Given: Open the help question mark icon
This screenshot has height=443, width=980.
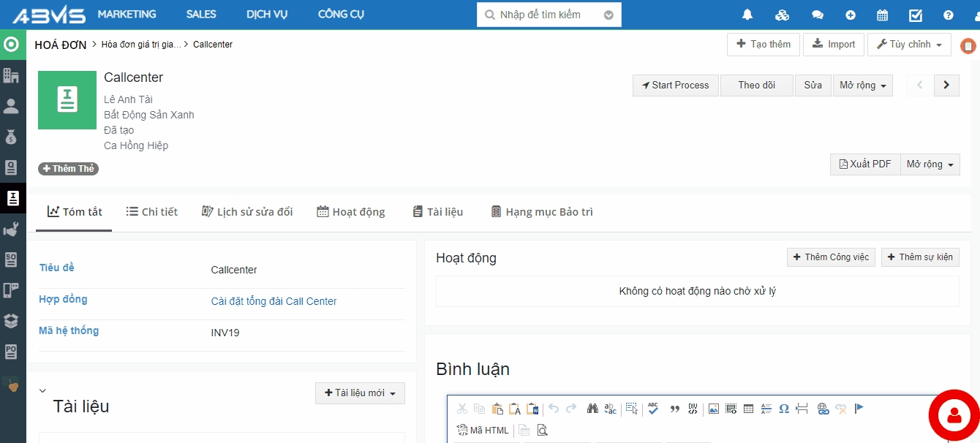Looking at the screenshot, I should tap(948, 15).
